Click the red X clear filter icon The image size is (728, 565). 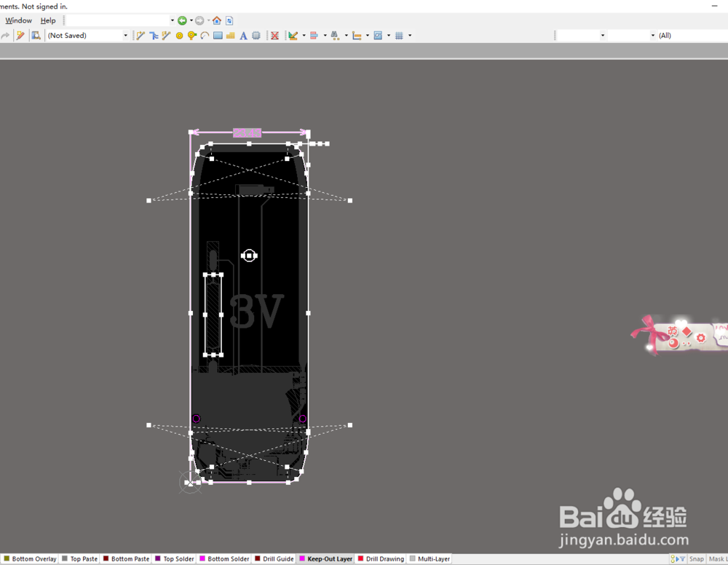(275, 35)
